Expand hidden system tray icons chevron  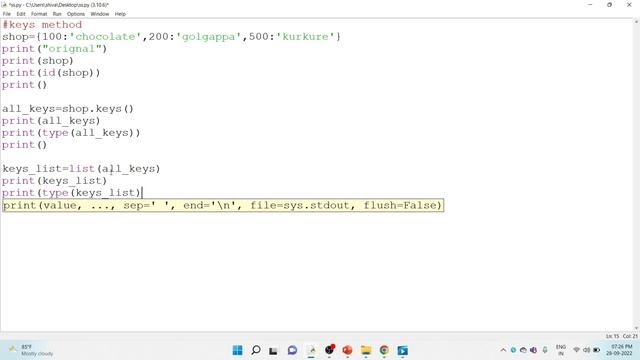click(x=503, y=350)
